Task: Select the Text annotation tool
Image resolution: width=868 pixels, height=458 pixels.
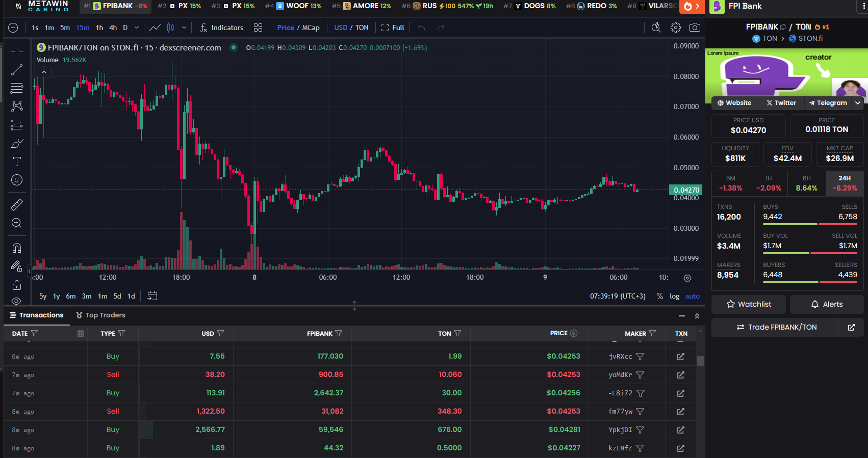Action: tap(17, 161)
